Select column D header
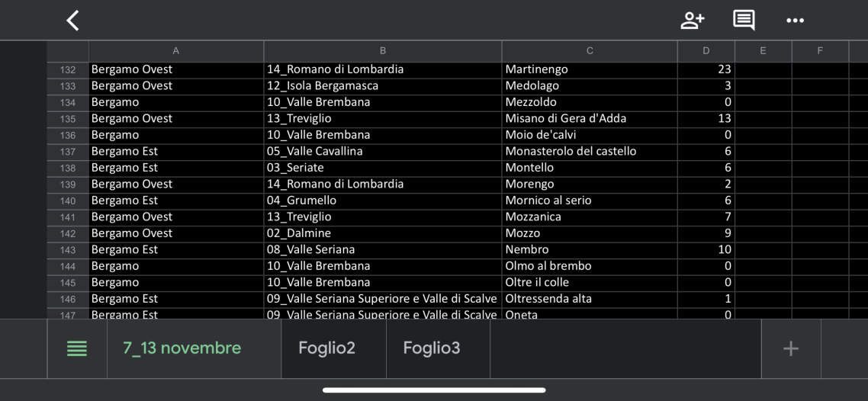The height and width of the screenshot is (401, 868). (706, 51)
